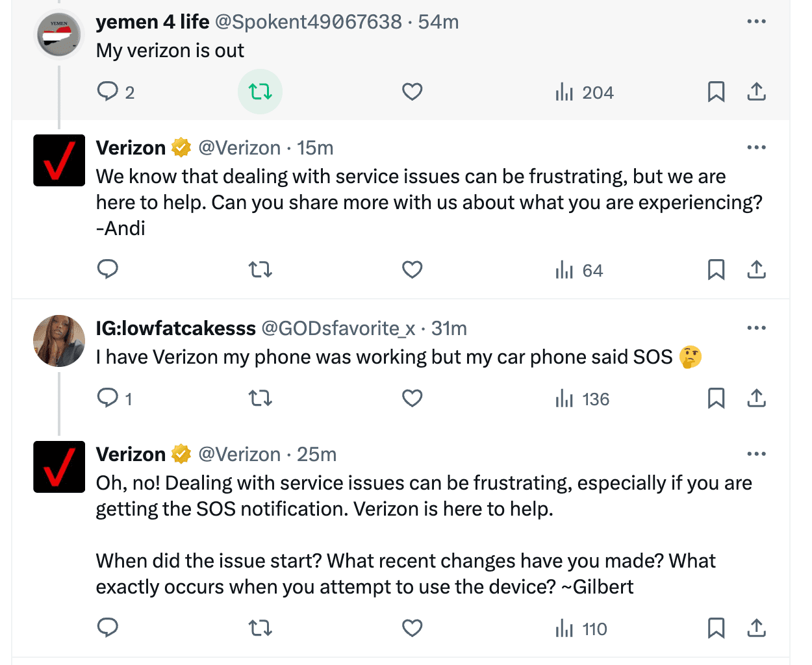Screen dimensions: 812x665
Task: Open Verizon's verified badge
Action: point(181,147)
